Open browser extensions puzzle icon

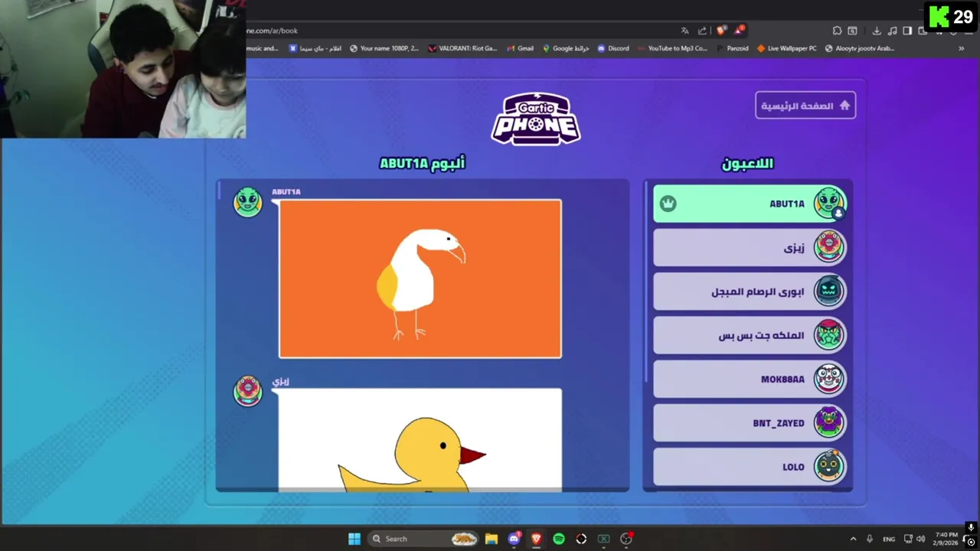point(837,31)
